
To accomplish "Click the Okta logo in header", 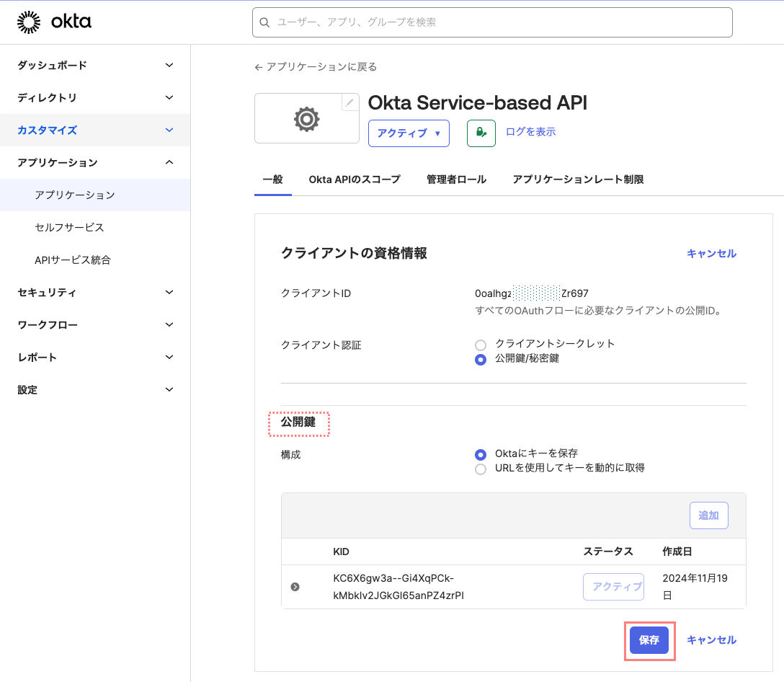I will (54, 22).
